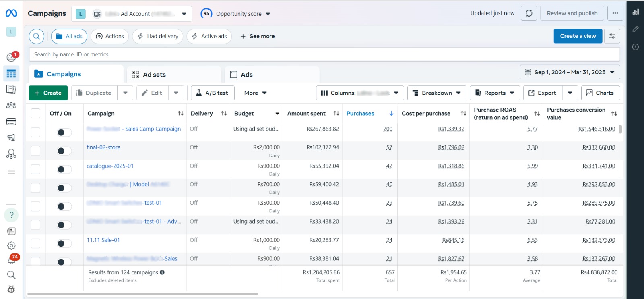Click the refresh data icon

(x=529, y=13)
